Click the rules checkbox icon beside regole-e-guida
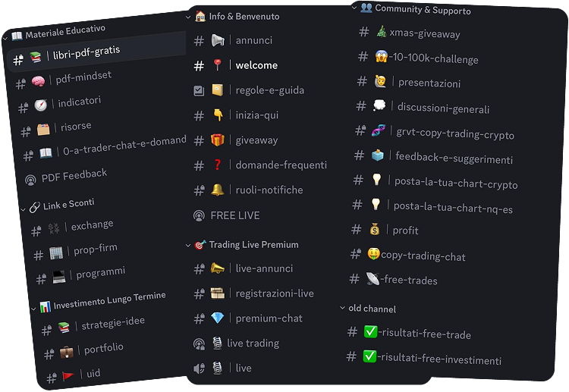 [x=199, y=90]
